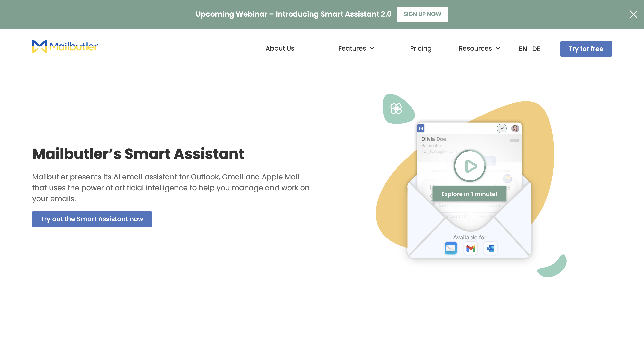Screen dimensions: 644x342
Task: Play the Smart Assistant intro video
Action: pyautogui.click(x=470, y=166)
